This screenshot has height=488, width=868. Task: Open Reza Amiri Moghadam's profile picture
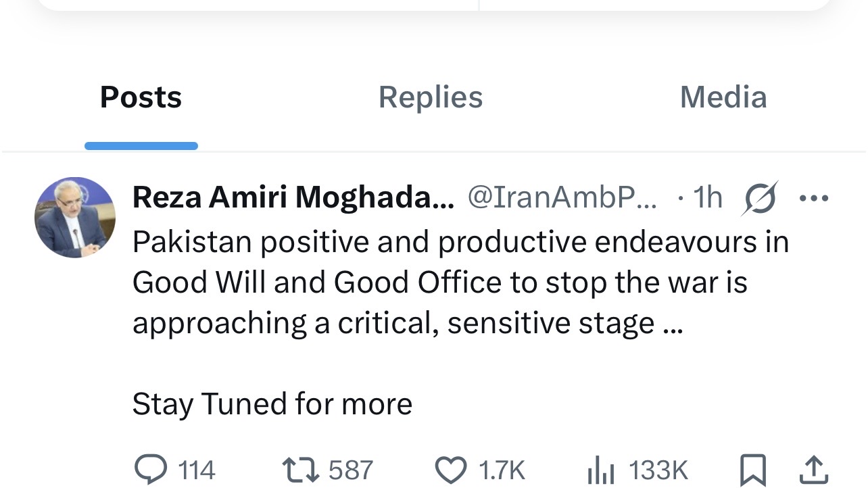point(75,218)
